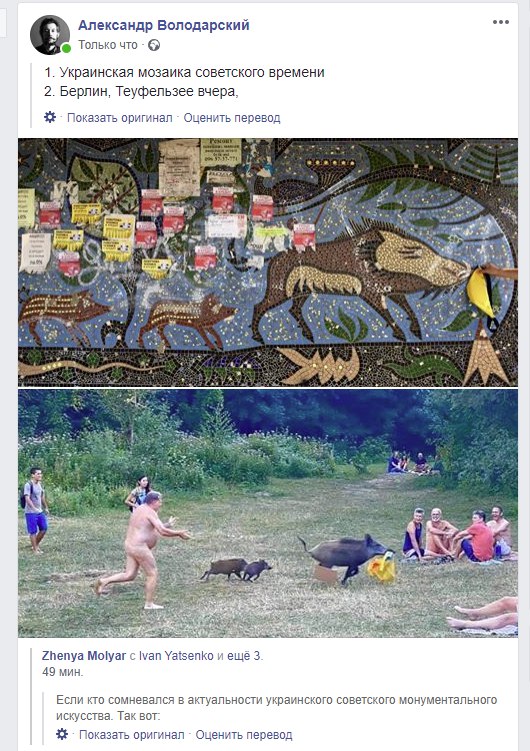Open translation settings gear in shared post
The height and width of the screenshot is (751, 530).
[62, 734]
